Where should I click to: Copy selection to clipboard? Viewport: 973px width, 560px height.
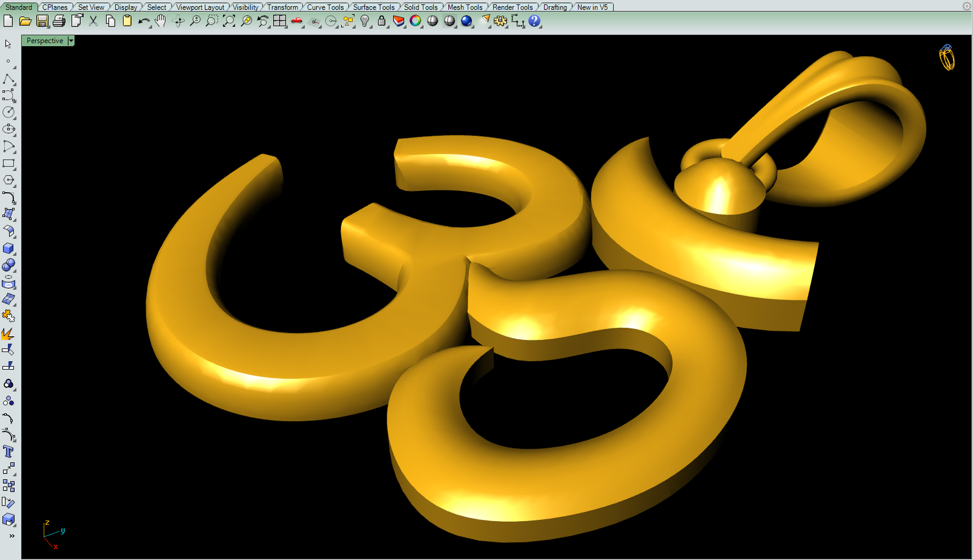pyautogui.click(x=110, y=21)
